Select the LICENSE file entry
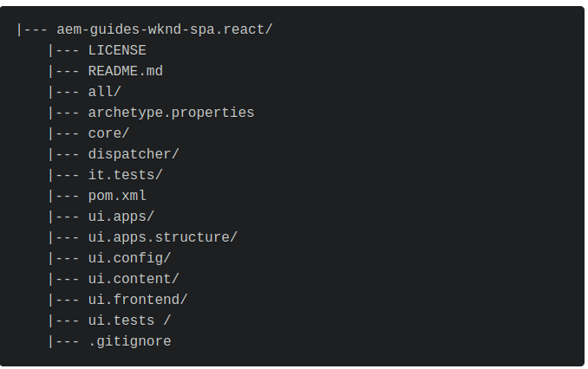 (117, 50)
